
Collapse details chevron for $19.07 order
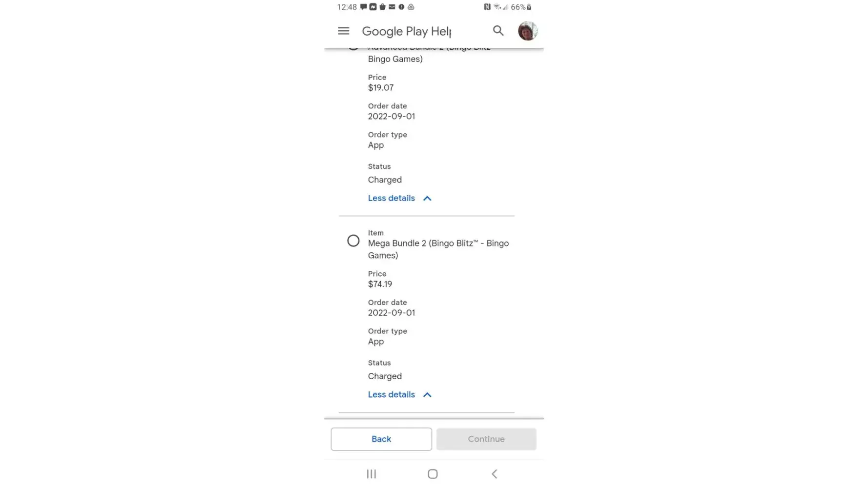[x=427, y=198]
